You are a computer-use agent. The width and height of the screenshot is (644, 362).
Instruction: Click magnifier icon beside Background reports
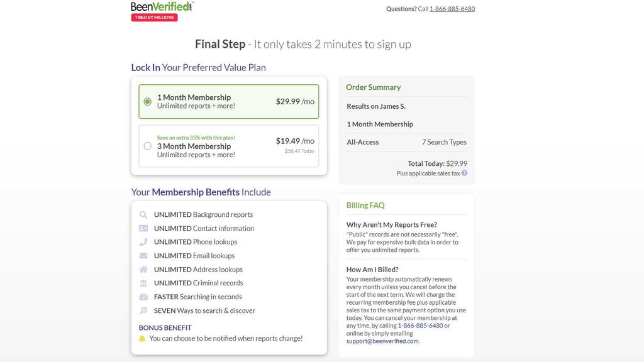click(143, 215)
